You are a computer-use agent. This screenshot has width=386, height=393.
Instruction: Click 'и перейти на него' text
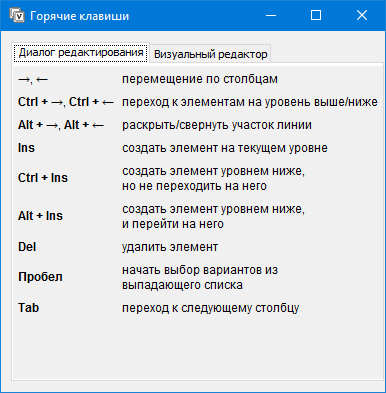click(173, 224)
